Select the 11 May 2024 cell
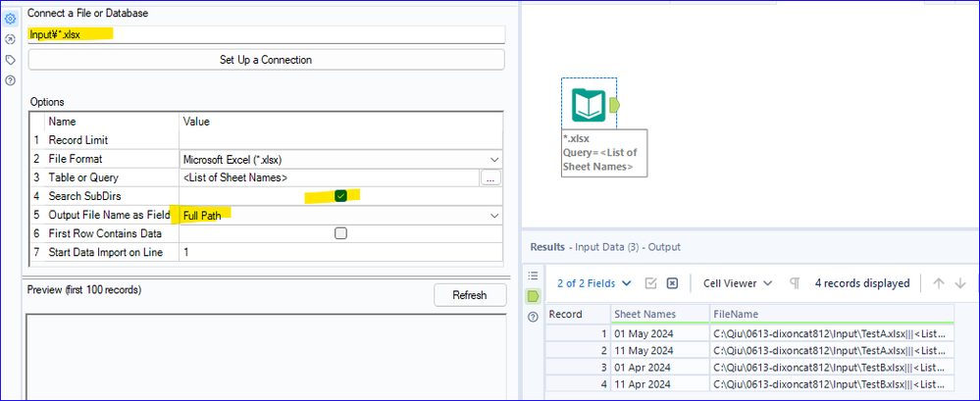The width and height of the screenshot is (980, 401). pyautogui.click(x=660, y=350)
